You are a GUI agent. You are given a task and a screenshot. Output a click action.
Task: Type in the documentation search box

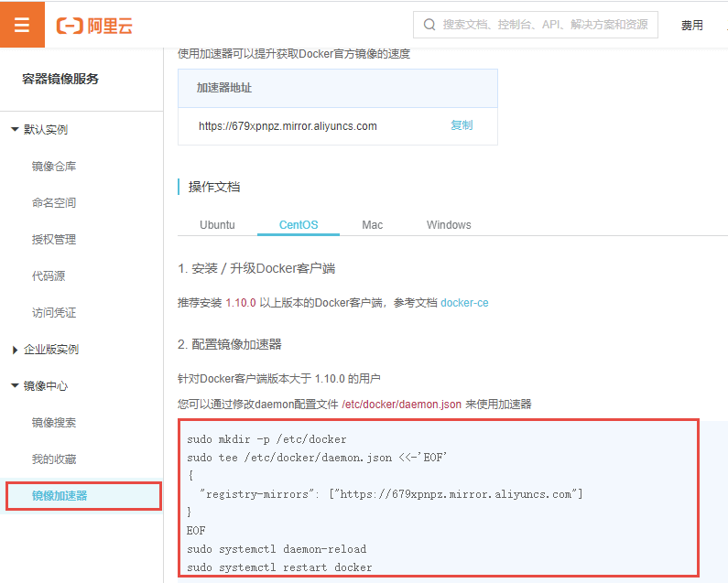pyautogui.click(x=545, y=25)
